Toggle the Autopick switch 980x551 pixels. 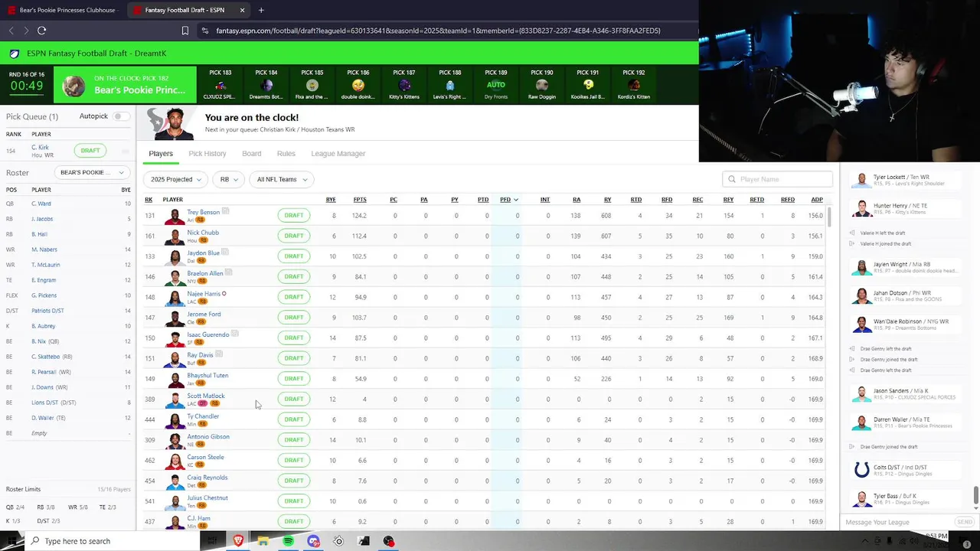point(121,116)
